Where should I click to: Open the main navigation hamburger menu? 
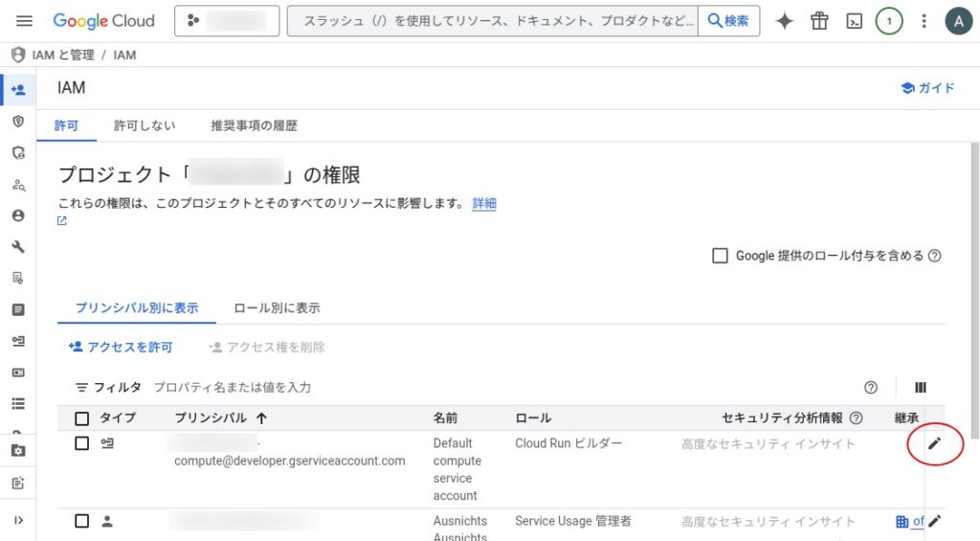[25, 21]
